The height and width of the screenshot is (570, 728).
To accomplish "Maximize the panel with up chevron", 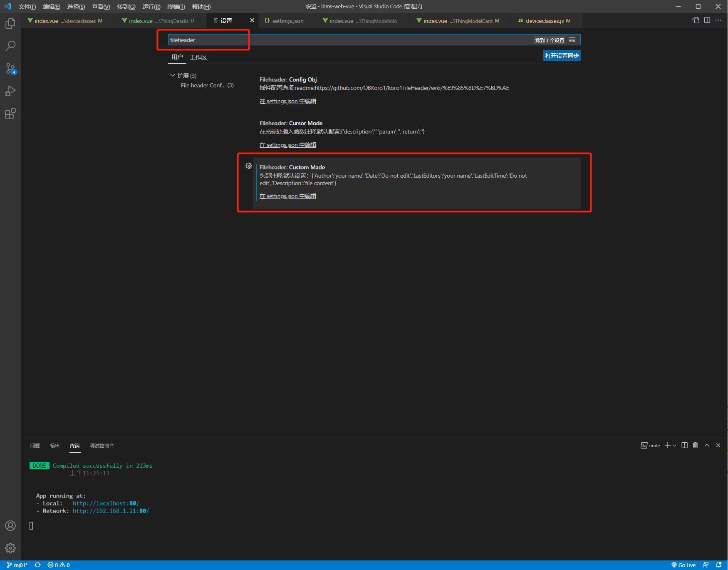I will point(707,445).
